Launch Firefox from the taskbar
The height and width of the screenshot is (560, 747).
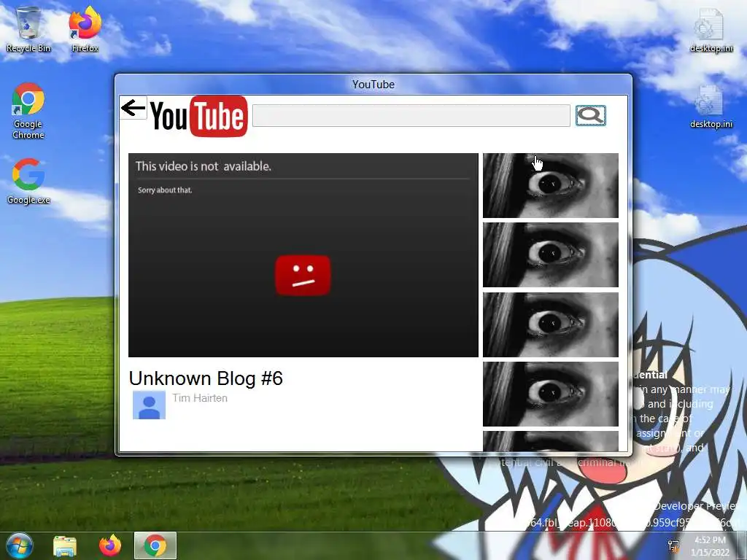pyautogui.click(x=110, y=545)
